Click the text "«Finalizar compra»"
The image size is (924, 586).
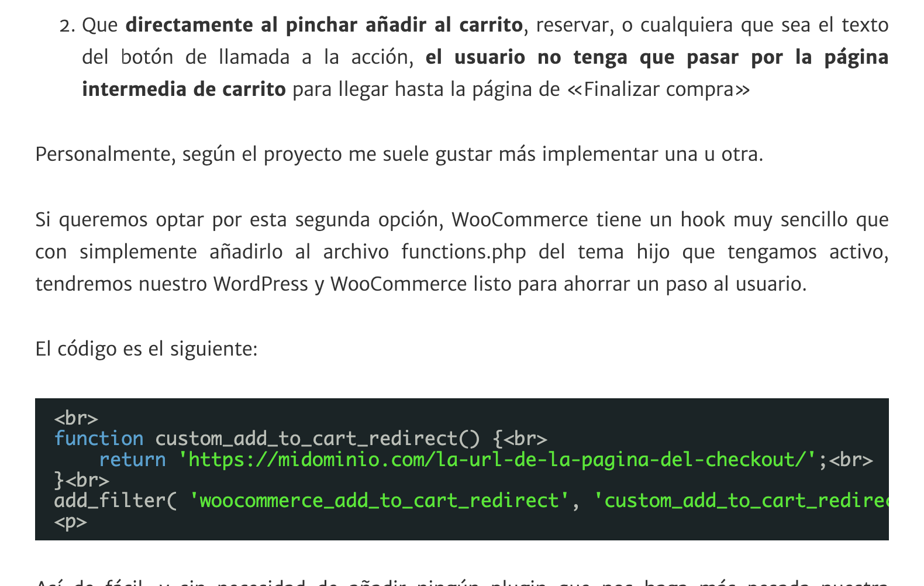(x=658, y=89)
